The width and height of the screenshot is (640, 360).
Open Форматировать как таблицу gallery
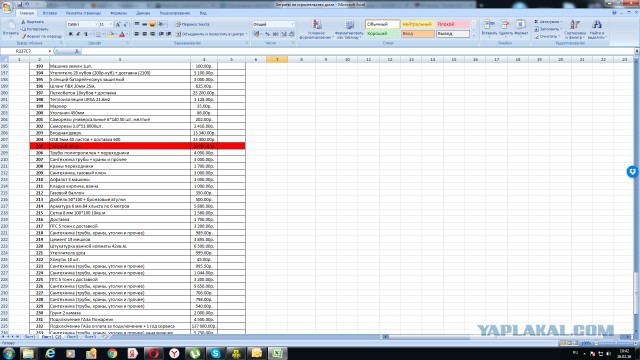point(349,29)
